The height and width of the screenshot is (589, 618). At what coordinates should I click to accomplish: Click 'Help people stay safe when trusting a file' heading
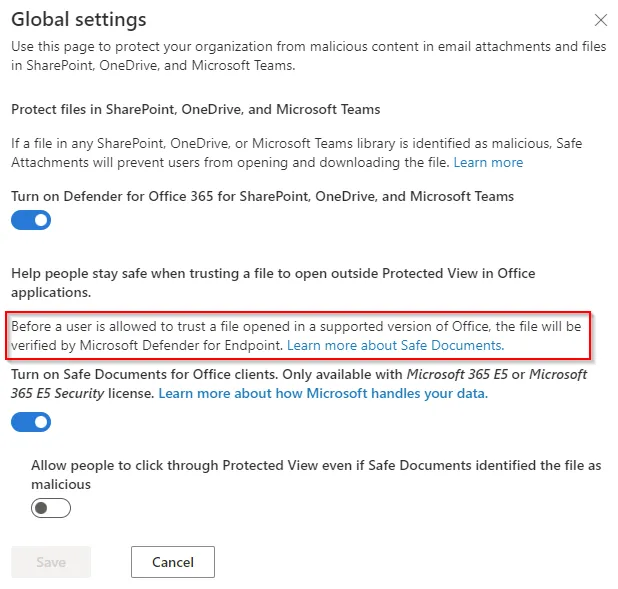click(x=273, y=283)
